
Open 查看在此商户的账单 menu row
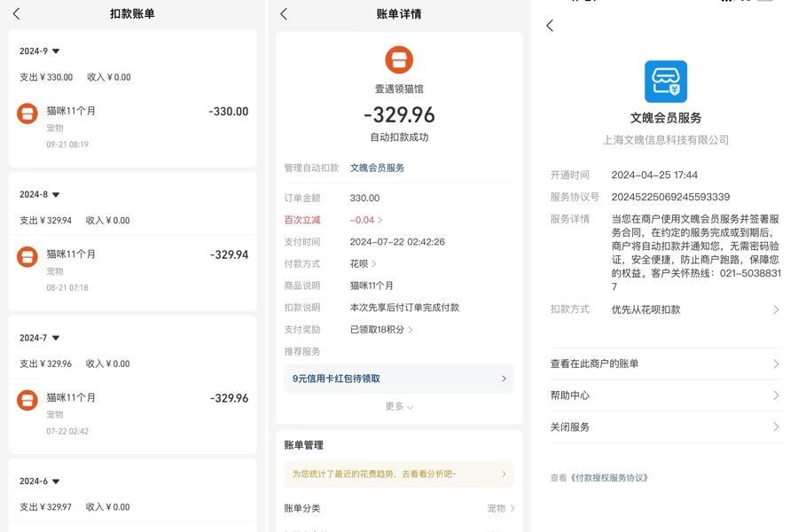click(665, 364)
